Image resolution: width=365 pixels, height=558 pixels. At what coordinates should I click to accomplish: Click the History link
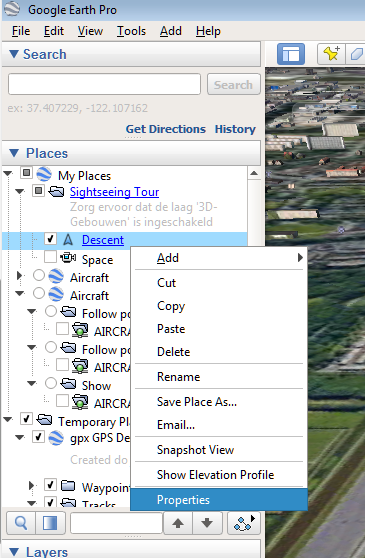click(235, 129)
